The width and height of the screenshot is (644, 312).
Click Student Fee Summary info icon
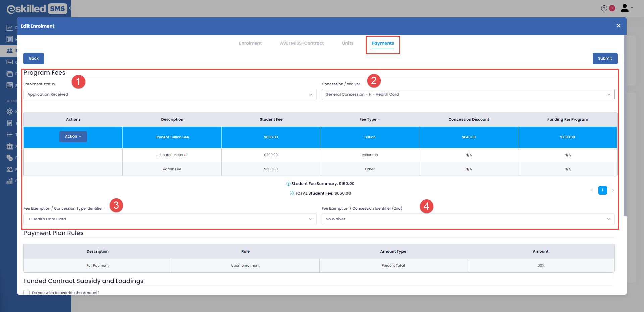[288, 184]
